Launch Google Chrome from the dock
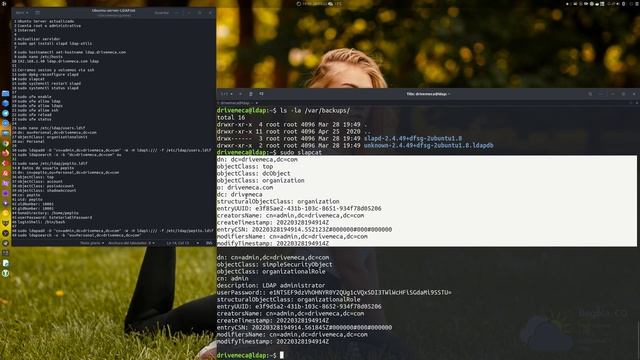 (5, 143)
